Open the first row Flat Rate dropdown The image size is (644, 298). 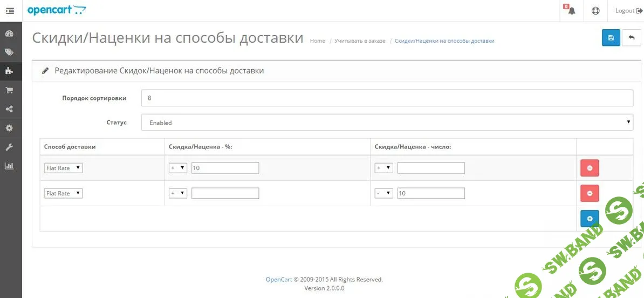pos(63,168)
